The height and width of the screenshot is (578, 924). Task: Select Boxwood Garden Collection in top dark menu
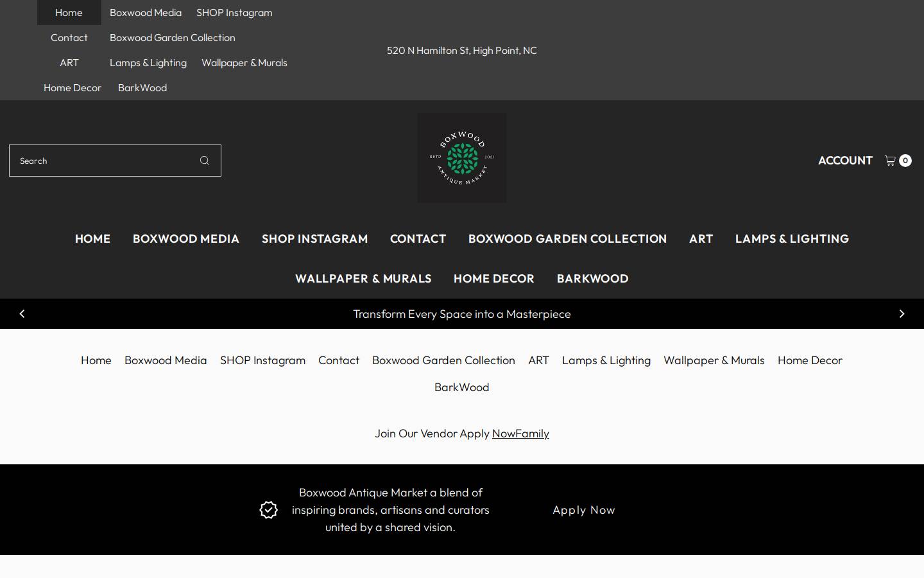[173, 37]
